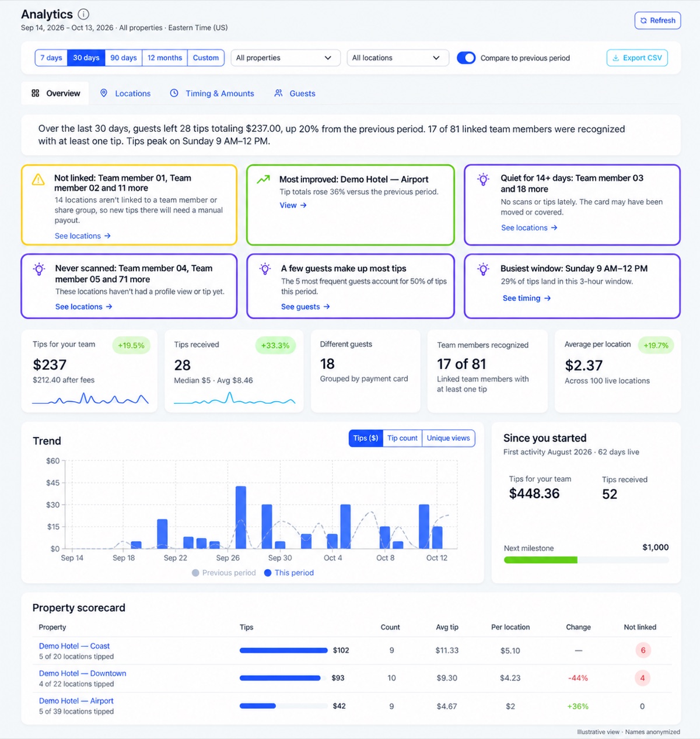Click the info icon next to Analytics
Image resolution: width=700 pixels, height=739 pixels.
click(83, 14)
